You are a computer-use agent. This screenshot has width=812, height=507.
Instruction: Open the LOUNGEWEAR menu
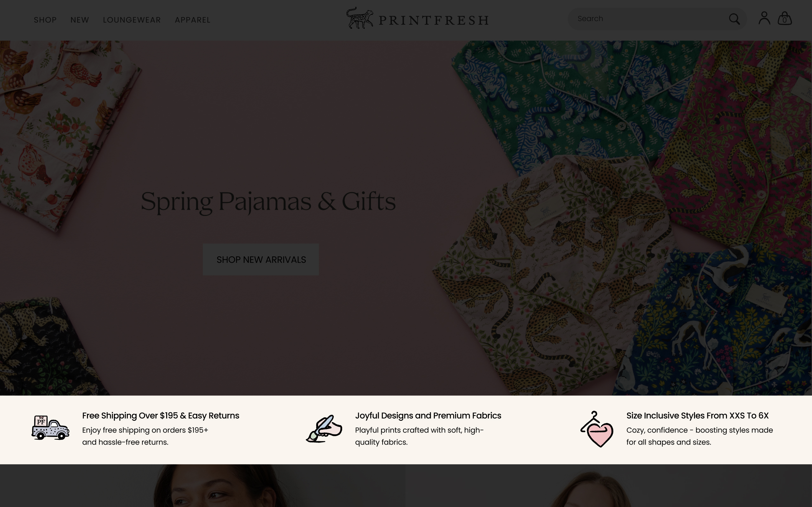[x=132, y=20]
